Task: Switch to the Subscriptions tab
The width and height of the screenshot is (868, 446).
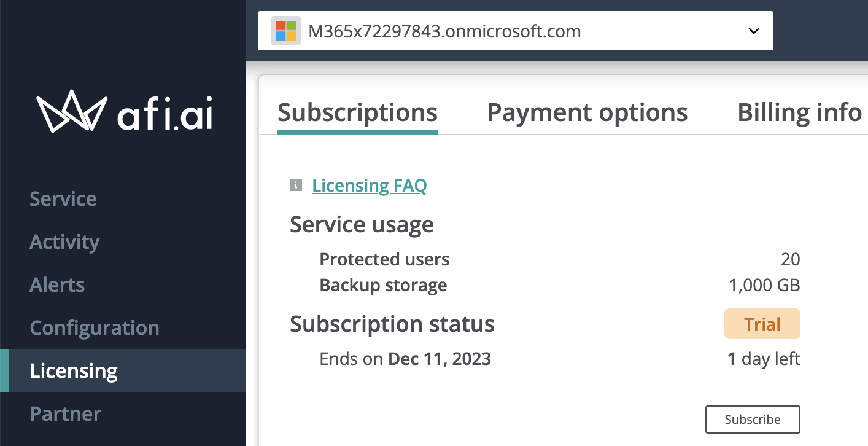Action: (x=357, y=113)
